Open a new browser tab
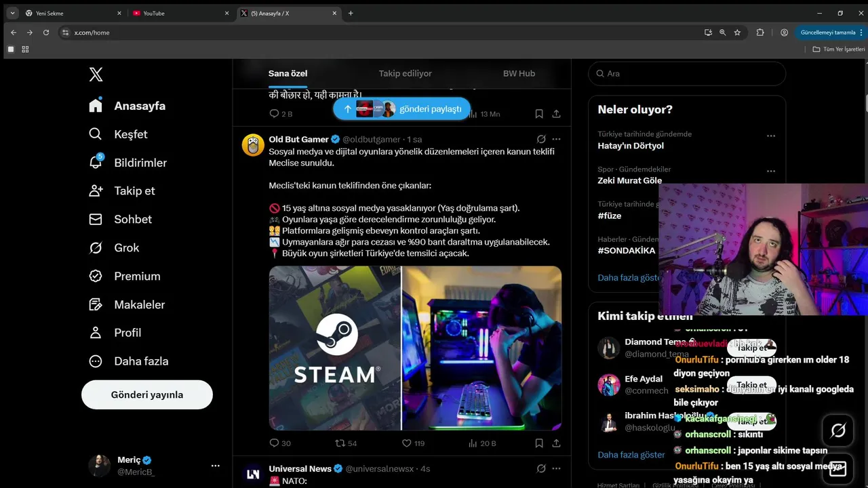Screen dimensions: 868x488 click(351, 13)
